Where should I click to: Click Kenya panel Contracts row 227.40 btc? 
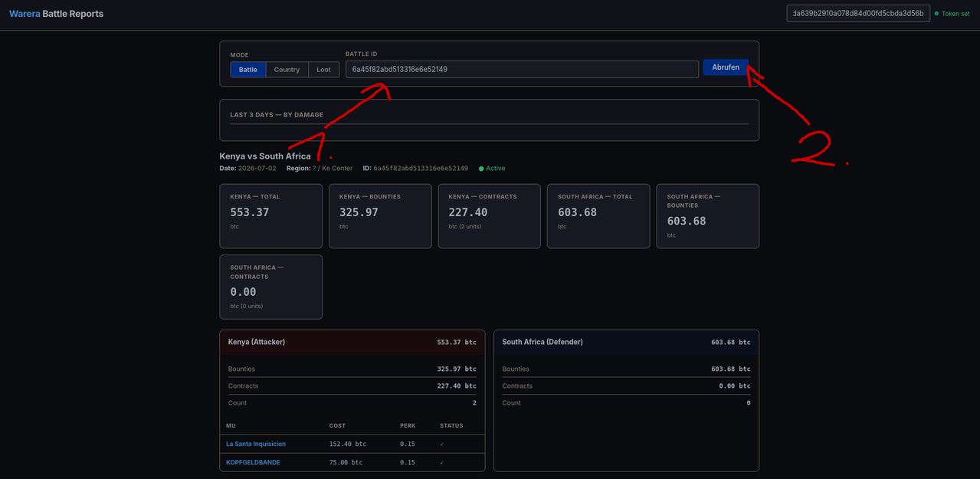point(352,385)
